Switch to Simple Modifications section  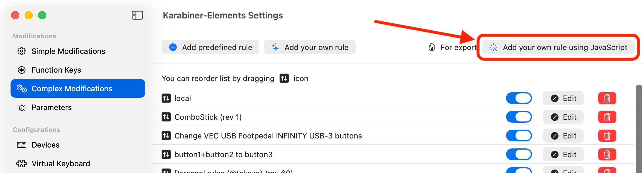tap(68, 51)
